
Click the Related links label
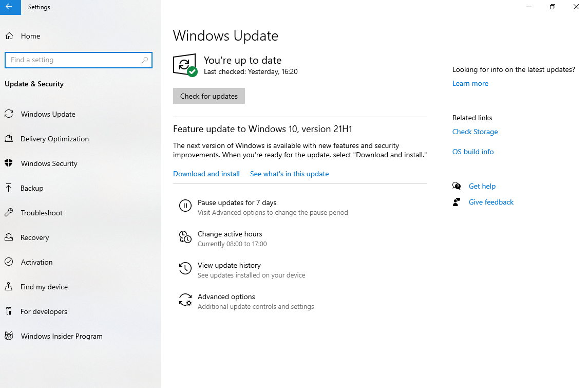tap(472, 118)
